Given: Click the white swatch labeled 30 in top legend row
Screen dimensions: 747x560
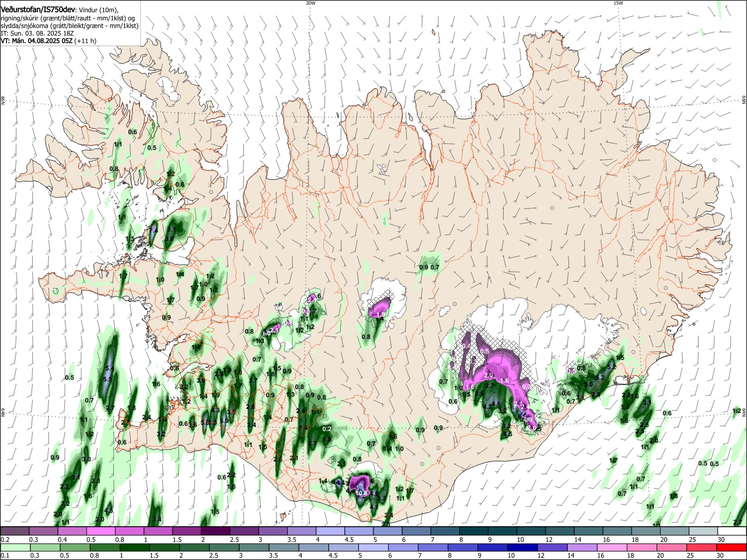Looking at the screenshot, I should pos(732,531).
